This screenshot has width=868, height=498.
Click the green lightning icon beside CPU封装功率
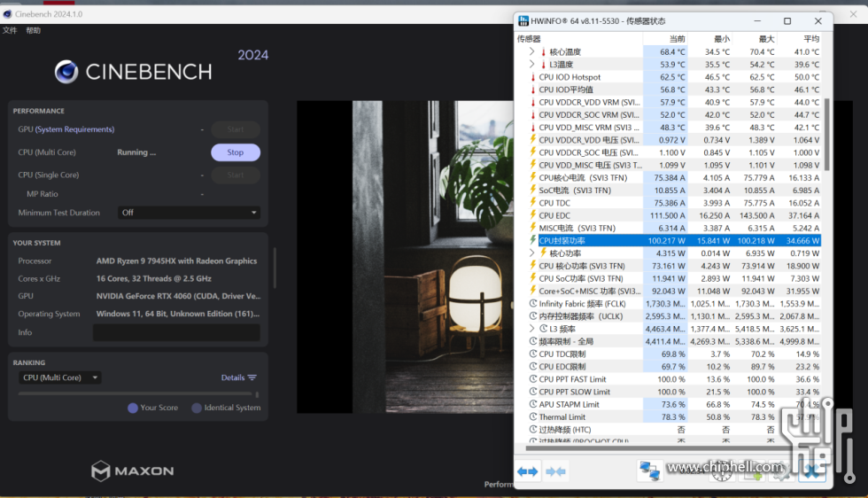[533, 240]
